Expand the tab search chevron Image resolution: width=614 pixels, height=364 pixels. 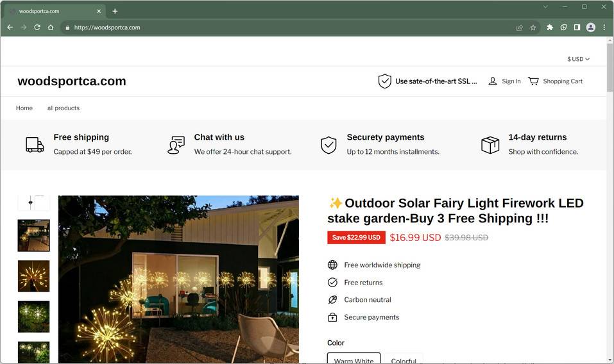(x=545, y=6)
